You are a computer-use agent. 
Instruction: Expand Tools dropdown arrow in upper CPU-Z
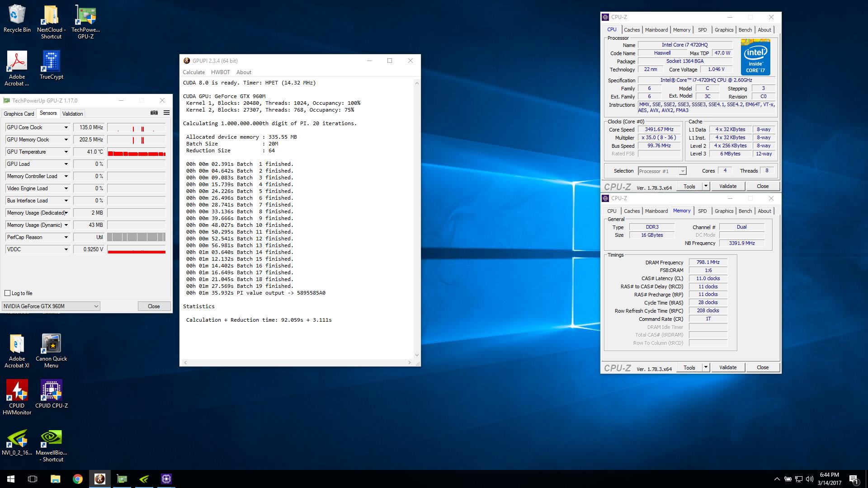click(705, 186)
